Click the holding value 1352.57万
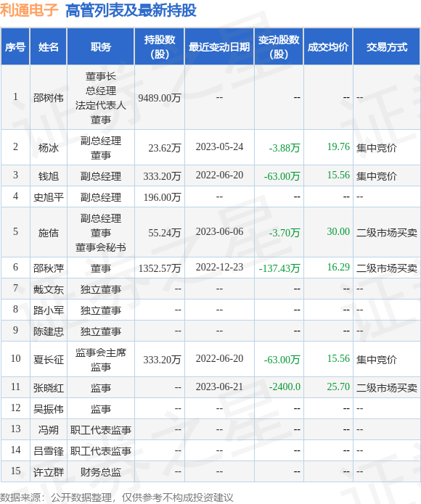Image resolution: width=421 pixels, height=504 pixels. point(160,268)
